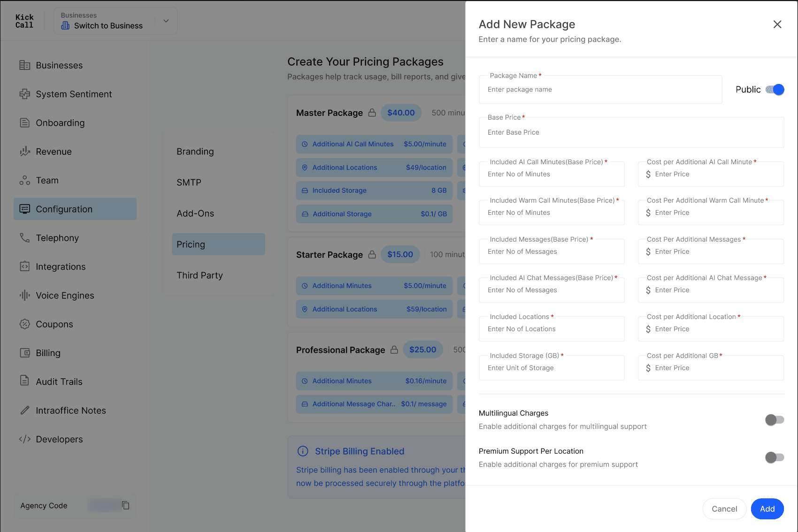Click the info icon in Stripe Billing Enabled

[303, 451]
